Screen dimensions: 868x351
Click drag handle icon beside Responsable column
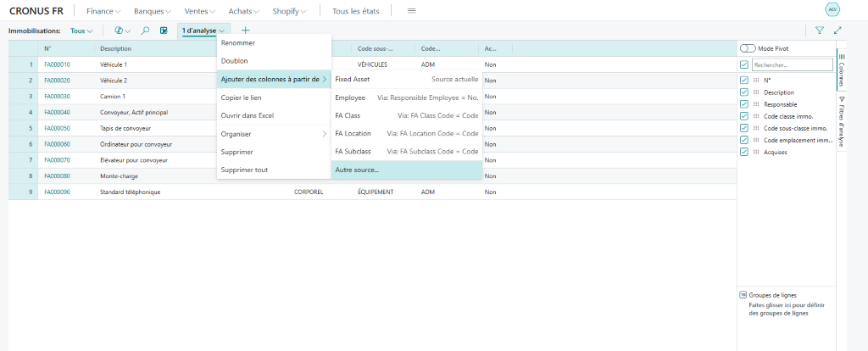tap(755, 104)
